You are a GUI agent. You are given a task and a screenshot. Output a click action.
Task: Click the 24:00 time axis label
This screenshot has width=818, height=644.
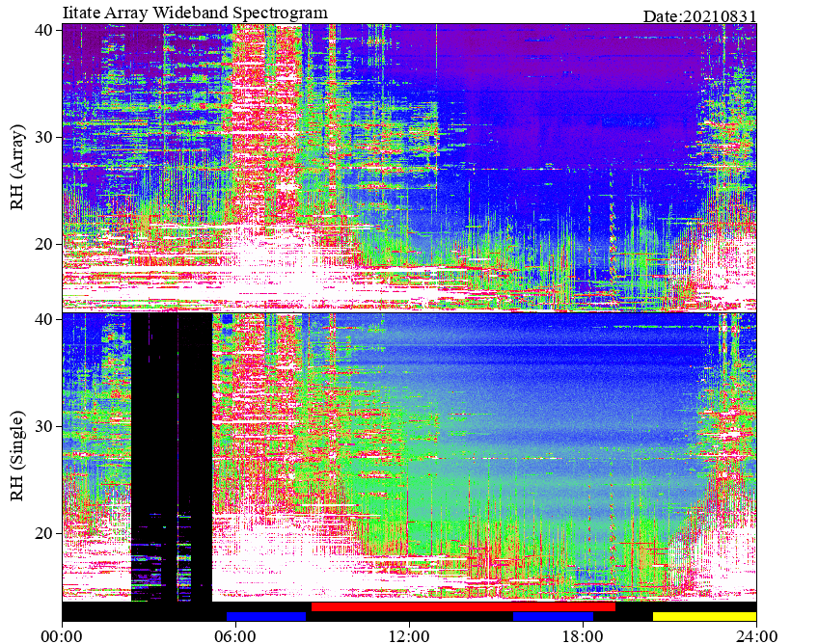click(756, 636)
